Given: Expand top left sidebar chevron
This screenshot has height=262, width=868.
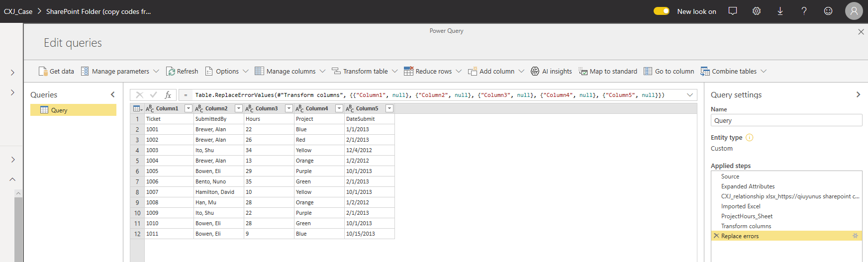Looking at the screenshot, I should (12, 73).
